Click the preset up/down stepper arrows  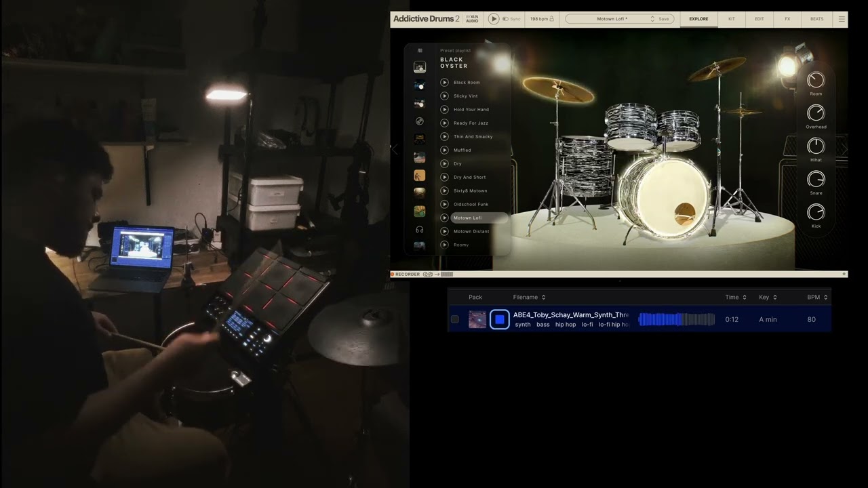click(652, 19)
